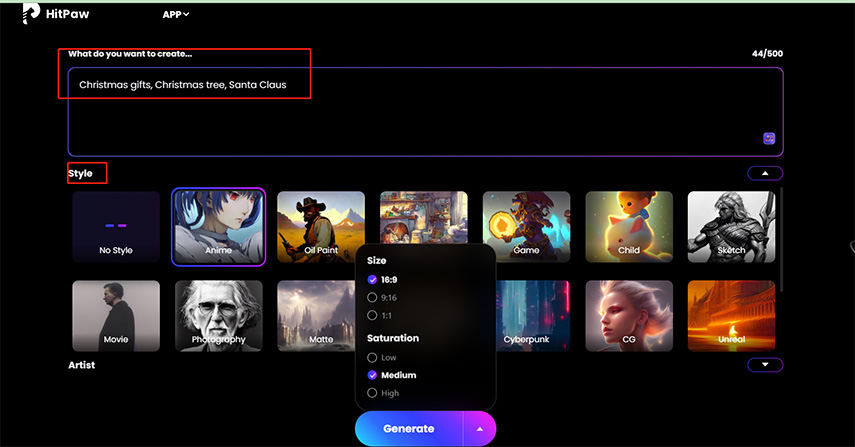This screenshot has width=855, height=447.
Task: Select the Child style thumbnail
Action: point(628,227)
